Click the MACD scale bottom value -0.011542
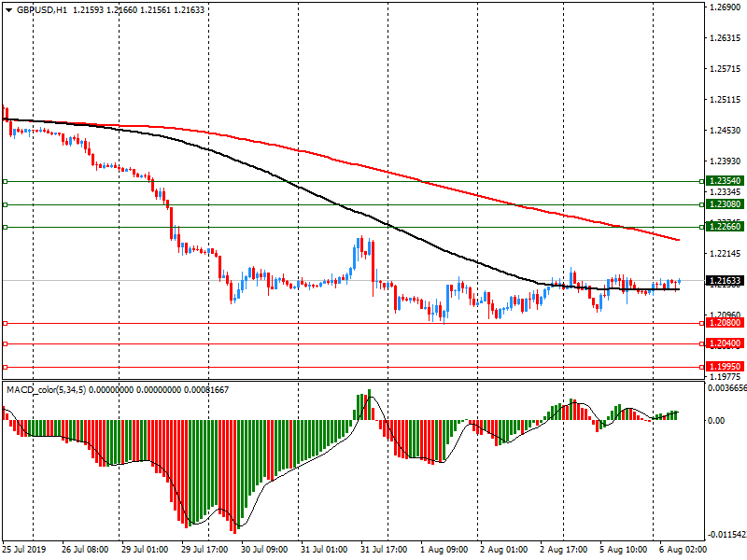This screenshot has width=747, height=560. click(x=727, y=535)
